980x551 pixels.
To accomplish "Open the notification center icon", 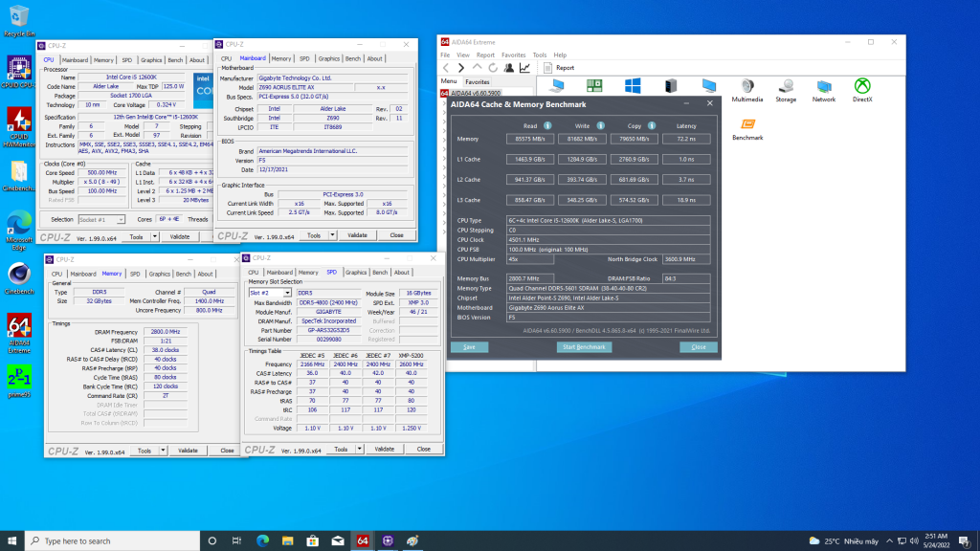I will pos(965,541).
